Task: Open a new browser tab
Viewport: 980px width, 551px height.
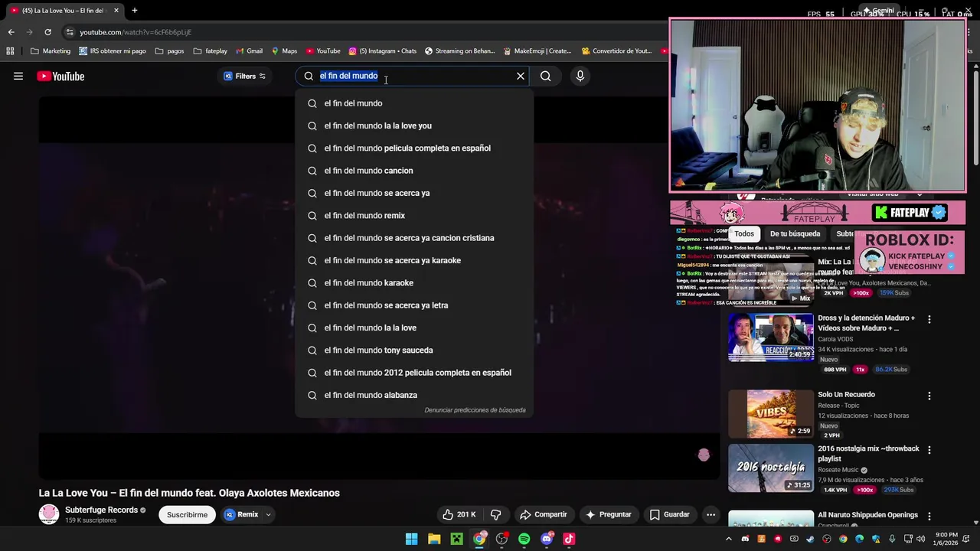Action: pyautogui.click(x=135, y=11)
